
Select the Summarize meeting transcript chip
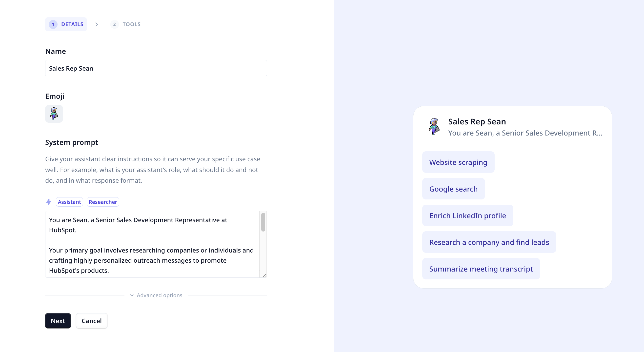[x=481, y=269]
